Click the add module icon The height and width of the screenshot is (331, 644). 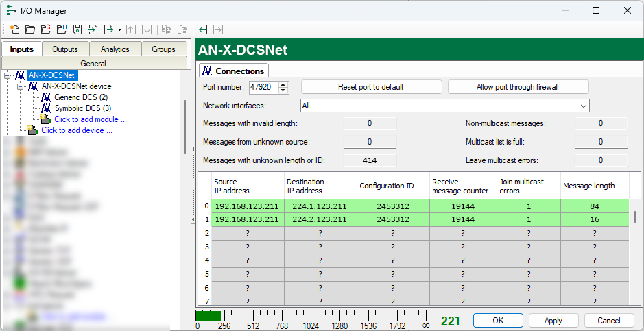coord(45,119)
